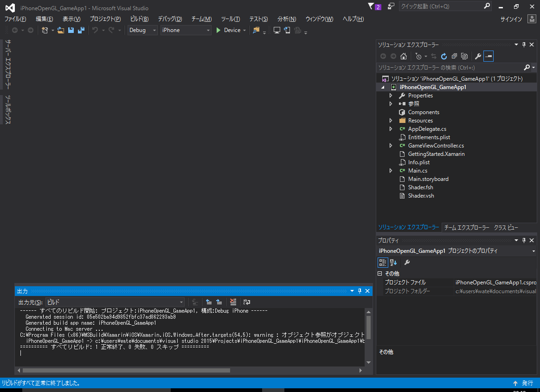Open the ツール(T) menu

[x=231, y=19]
